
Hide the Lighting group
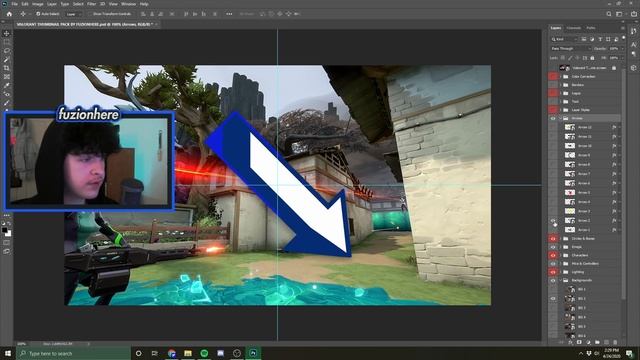(x=553, y=272)
